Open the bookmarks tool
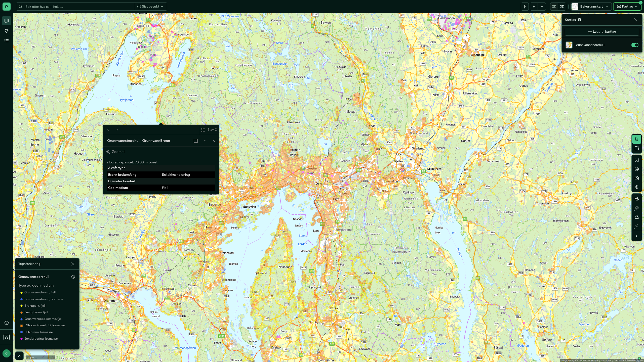Viewport: 644px width, 362px height. pyautogui.click(x=636, y=160)
